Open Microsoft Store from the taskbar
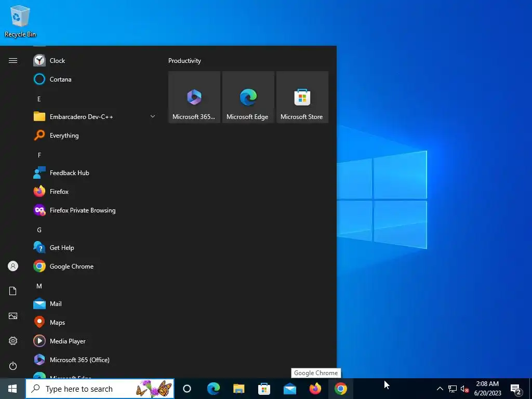 [x=264, y=389]
